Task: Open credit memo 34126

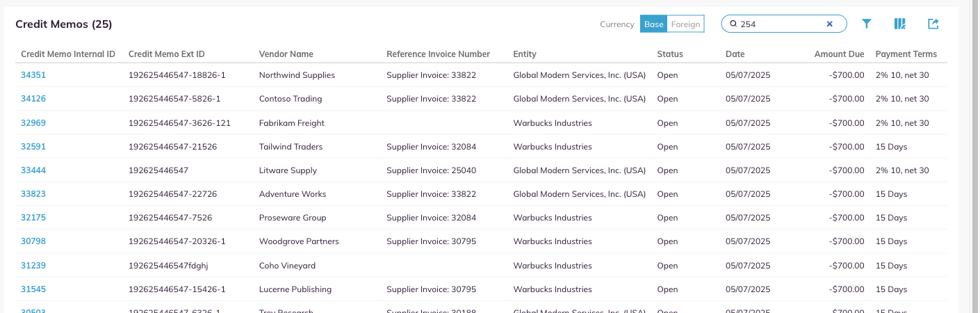Action: [33, 99]
